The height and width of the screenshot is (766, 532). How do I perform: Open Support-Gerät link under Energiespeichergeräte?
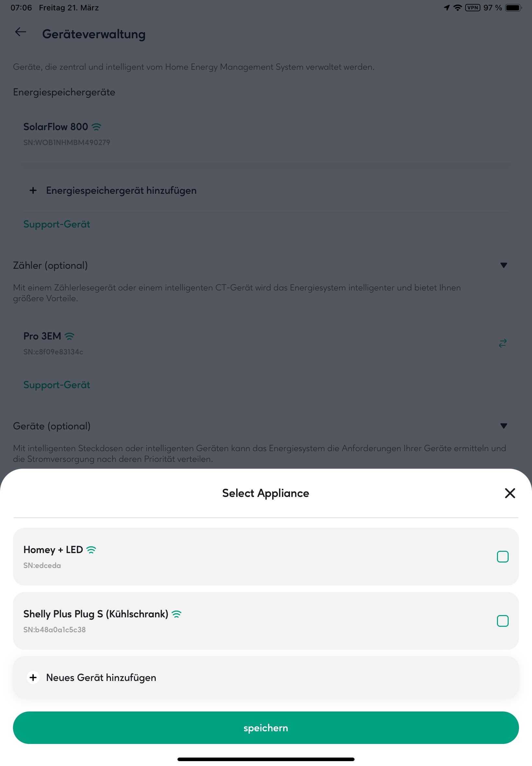pos(57,224)
